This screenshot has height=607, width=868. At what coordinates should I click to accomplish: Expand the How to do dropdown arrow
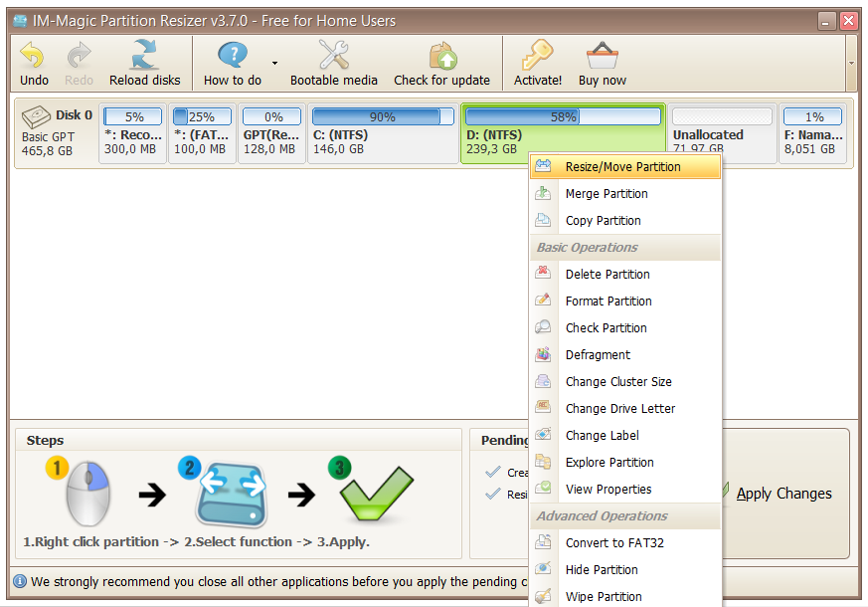[274, 62]
